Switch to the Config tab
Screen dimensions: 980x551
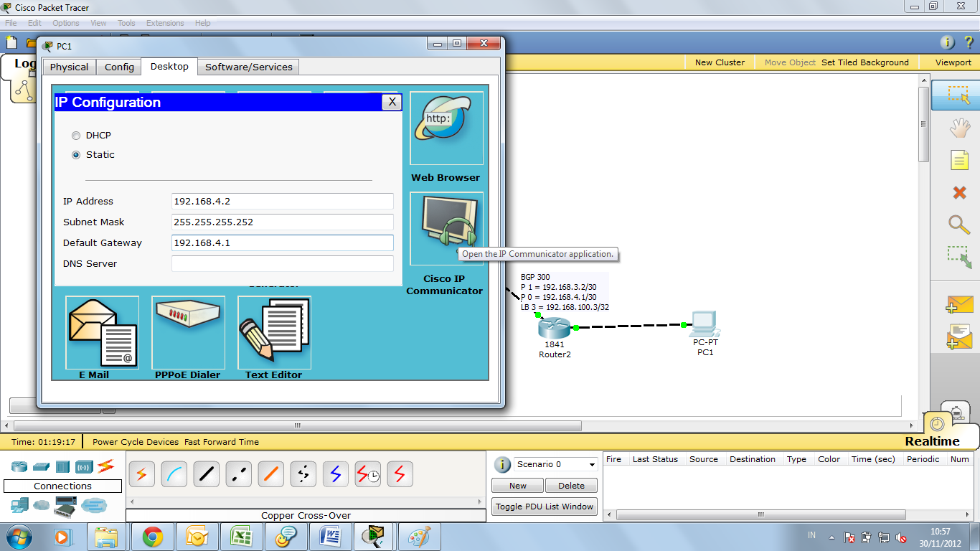tap(119, 67)
